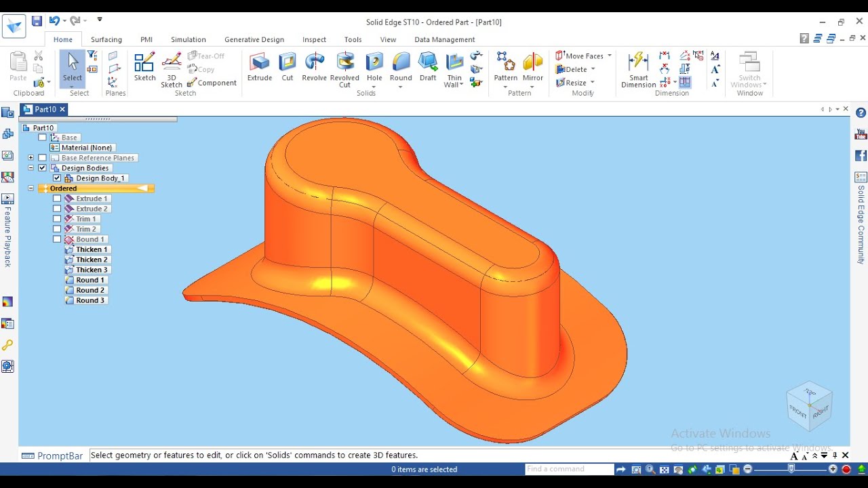This screenshot has height=488, width=868.
Task: Toggle the Base checkbox in tree
Action: point(43,138)
